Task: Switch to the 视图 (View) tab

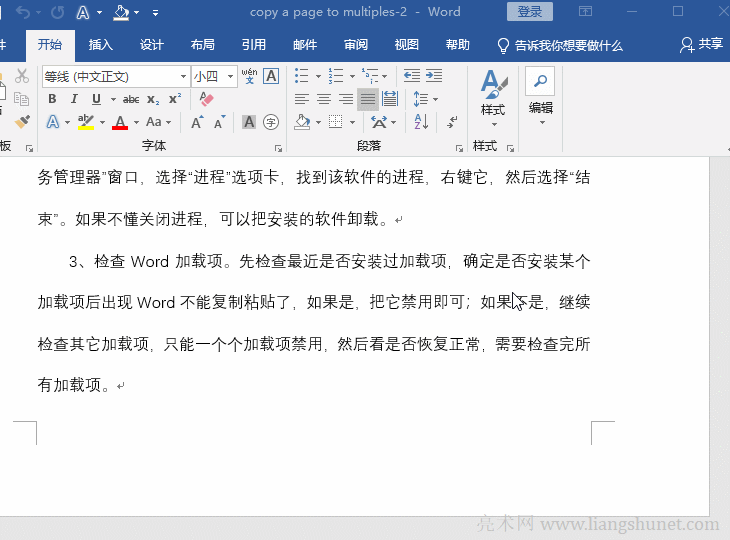Action: click(x=406, y=45)
